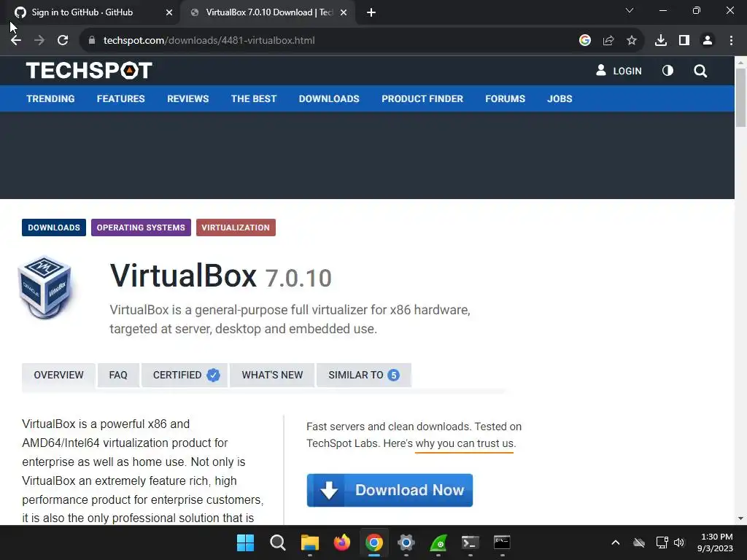Go back using the browser back arrow
The height and width of the screenshot is (560, 747).
16,41
